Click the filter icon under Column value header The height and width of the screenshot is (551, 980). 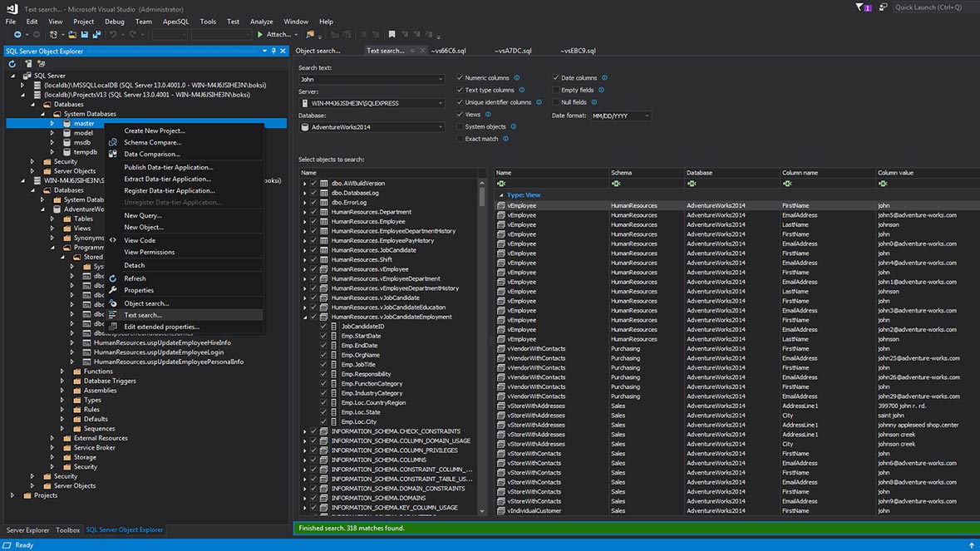click(883, 184)
